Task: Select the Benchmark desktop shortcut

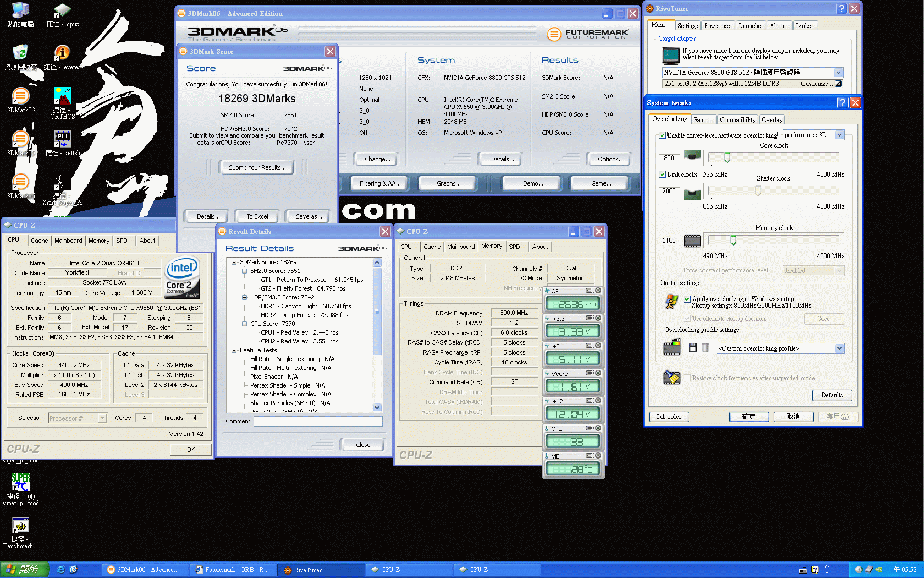Action: [20, 533]
